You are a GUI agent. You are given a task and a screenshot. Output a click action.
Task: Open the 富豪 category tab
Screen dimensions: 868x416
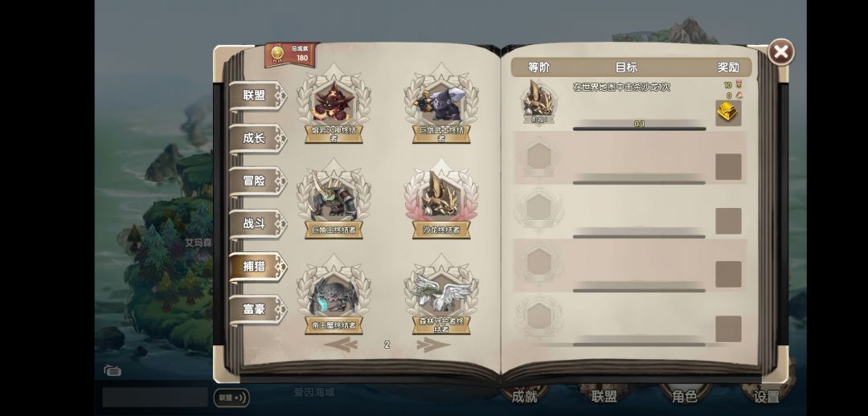coord(258,310)
